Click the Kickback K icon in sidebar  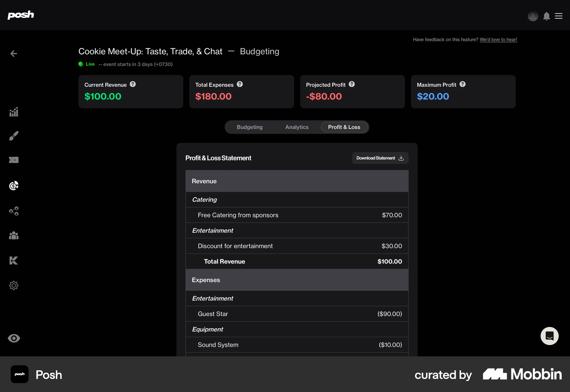tap(14, 261)
